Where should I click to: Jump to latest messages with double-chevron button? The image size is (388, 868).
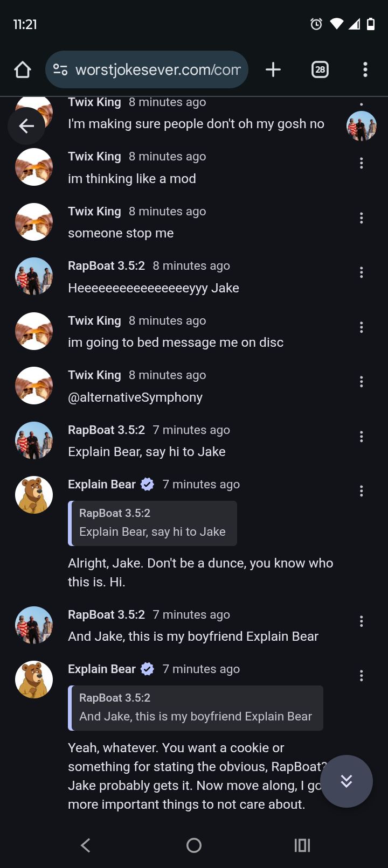click(346, 781)
